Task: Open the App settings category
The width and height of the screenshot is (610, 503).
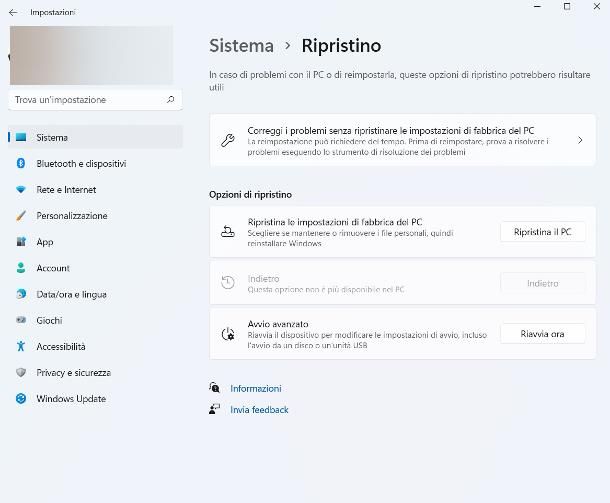Action: click(x=95, y=242)
